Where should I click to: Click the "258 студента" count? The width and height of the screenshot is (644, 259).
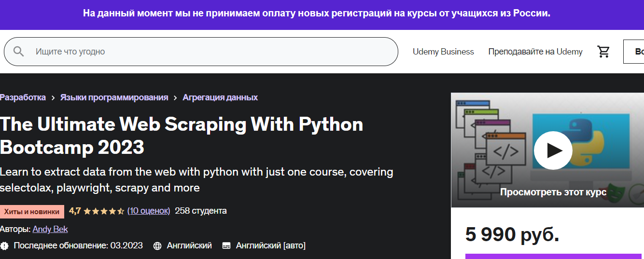pos(201,211)
